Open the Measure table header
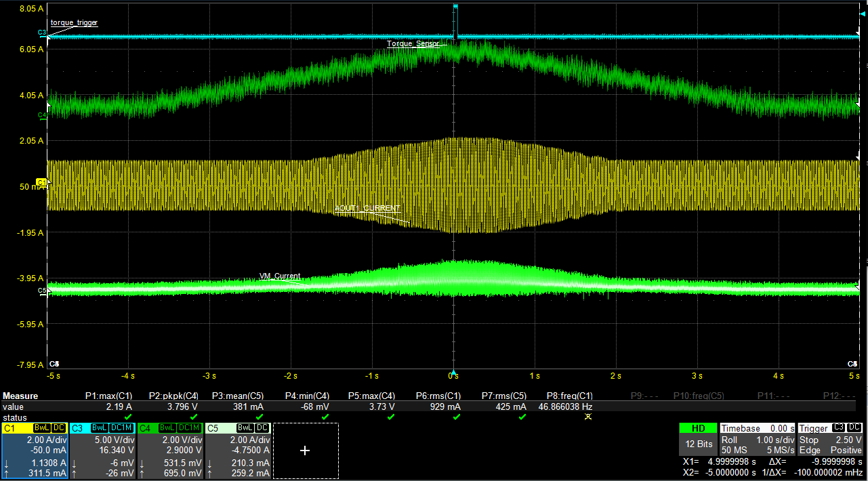Screen dimensions: 868x481 coord(20,396)
